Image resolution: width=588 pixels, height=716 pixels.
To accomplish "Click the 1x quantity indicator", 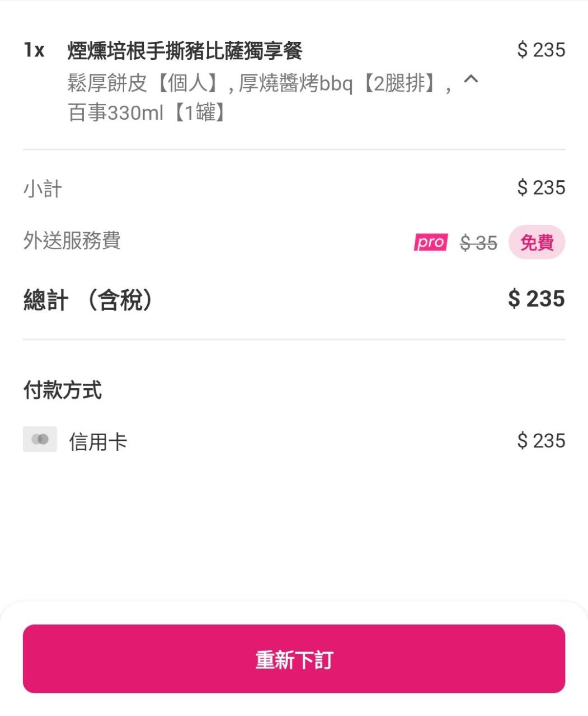I will point(34,50).
